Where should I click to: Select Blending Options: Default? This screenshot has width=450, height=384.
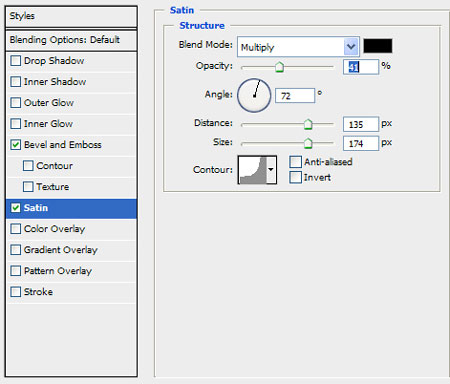point(71,40)
